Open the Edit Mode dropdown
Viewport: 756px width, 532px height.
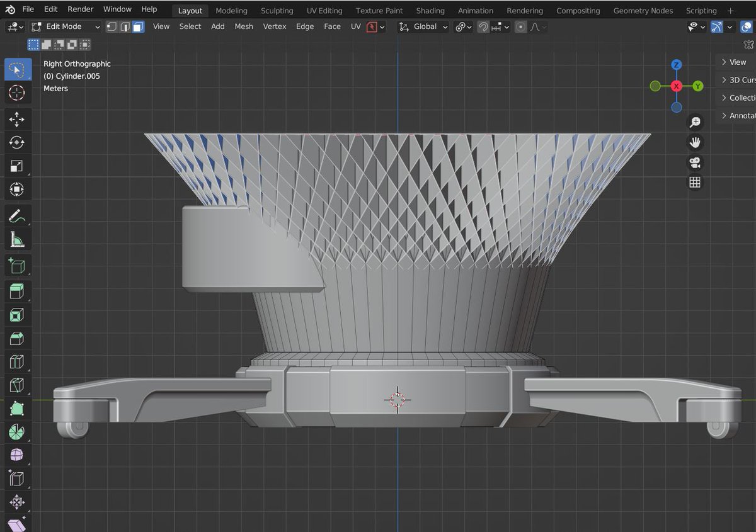[66, 26]
